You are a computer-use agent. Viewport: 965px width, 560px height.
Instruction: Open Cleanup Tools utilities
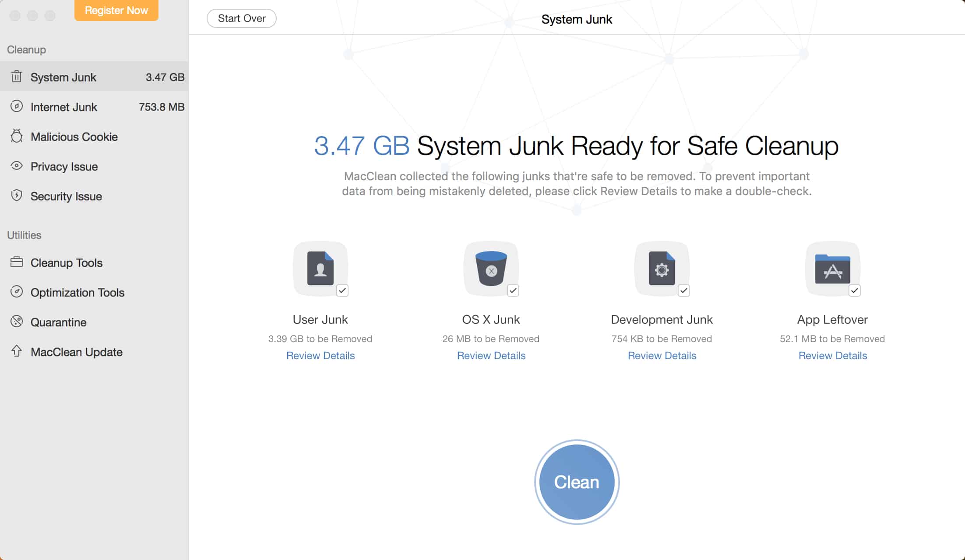pos(94,262)
